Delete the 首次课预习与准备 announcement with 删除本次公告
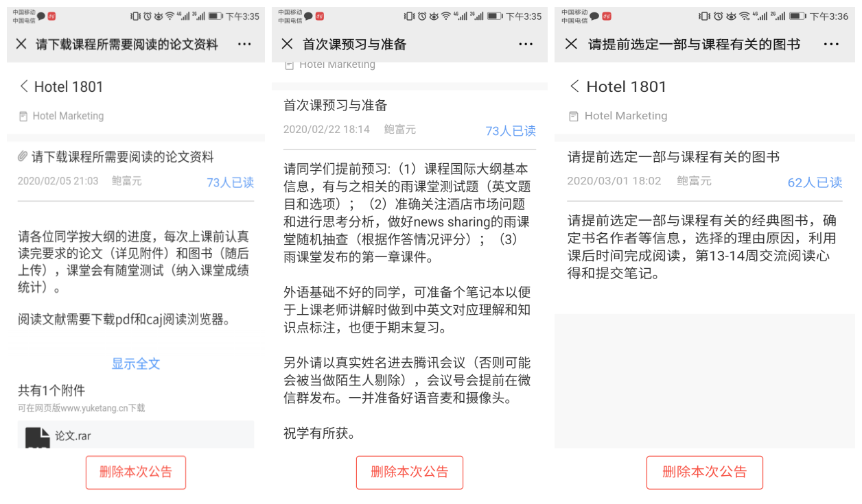Viewport: 862px width, 504px height. pos(410,472)
